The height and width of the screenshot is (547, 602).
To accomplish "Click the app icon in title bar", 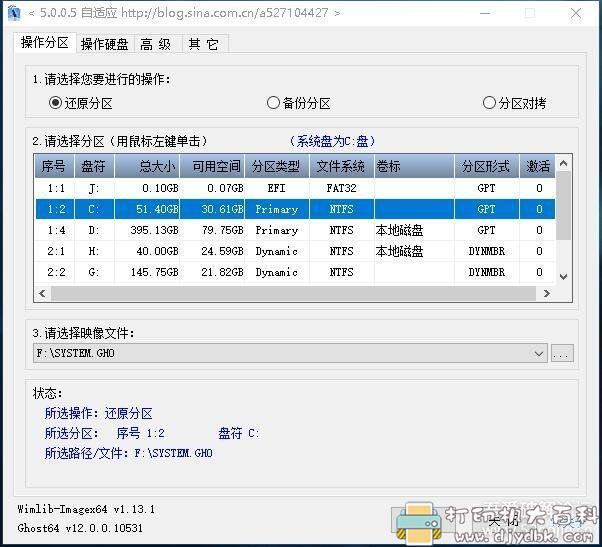I will click(15, 13).
